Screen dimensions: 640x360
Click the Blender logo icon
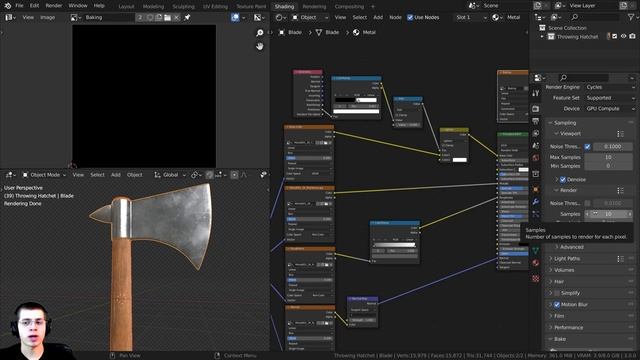(7, 6)
